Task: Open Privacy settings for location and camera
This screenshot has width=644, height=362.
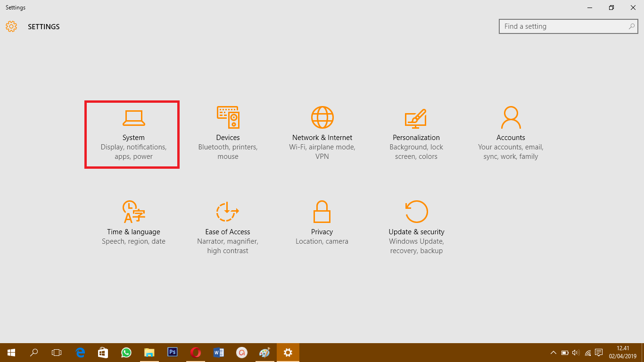Action: 322,226
